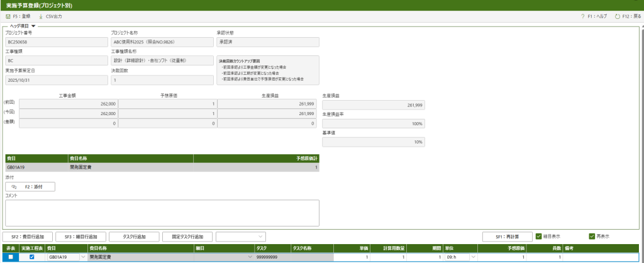Click SF1：再計算 button

[x=508, y=237]
